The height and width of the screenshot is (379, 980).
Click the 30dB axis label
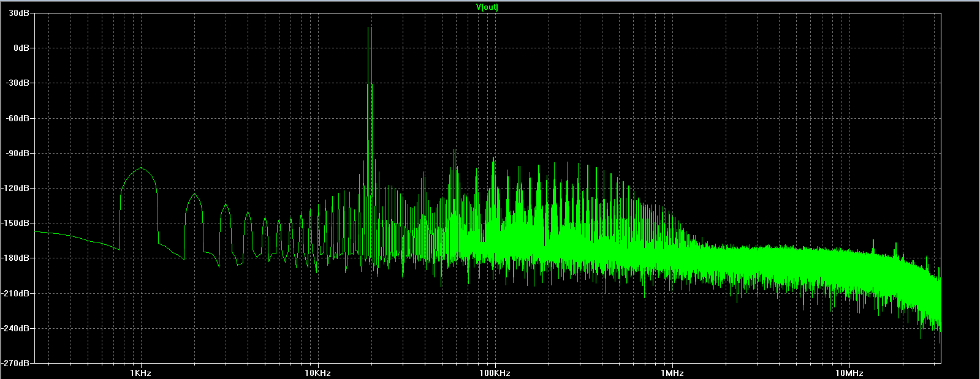(x=20, y=13)
